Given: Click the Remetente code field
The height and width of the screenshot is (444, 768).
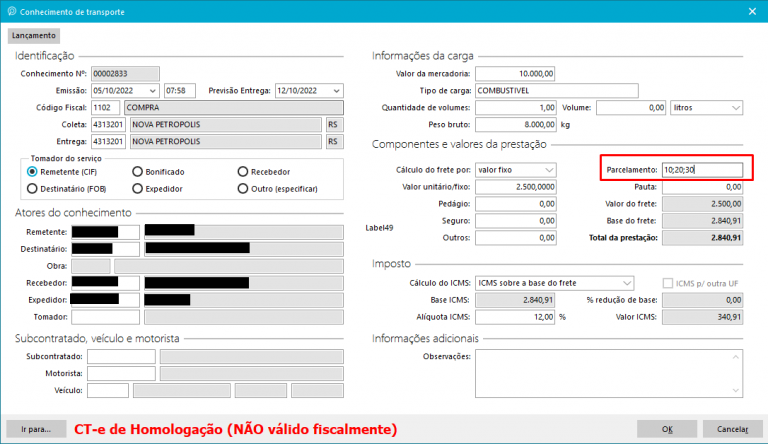Looking at the screenshot, I should coord(105,232).
